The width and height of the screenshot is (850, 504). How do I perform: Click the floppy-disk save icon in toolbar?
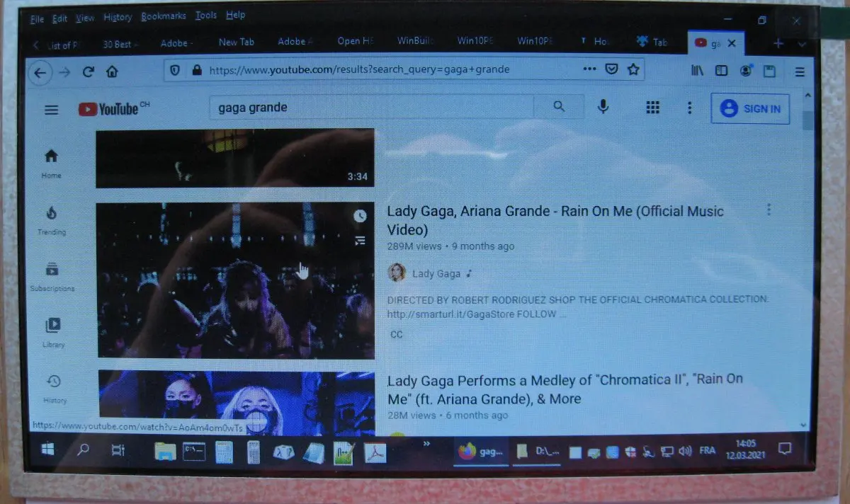tap(769, 71)
